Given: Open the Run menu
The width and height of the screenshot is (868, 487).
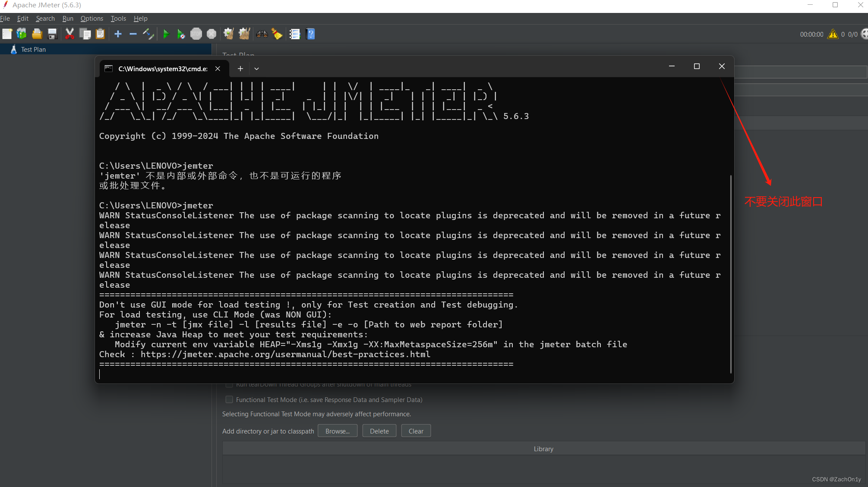Looking at the screenshot, I should point(68,19).
